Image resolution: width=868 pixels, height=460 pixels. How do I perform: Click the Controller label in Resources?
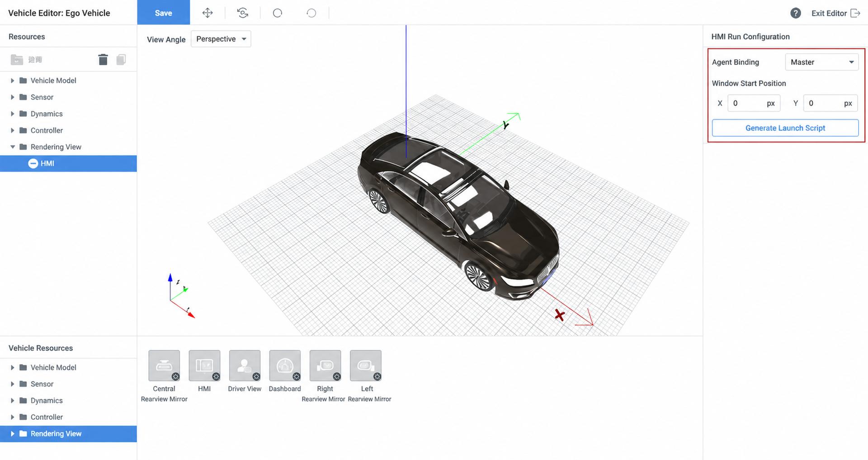coord(47,130)
